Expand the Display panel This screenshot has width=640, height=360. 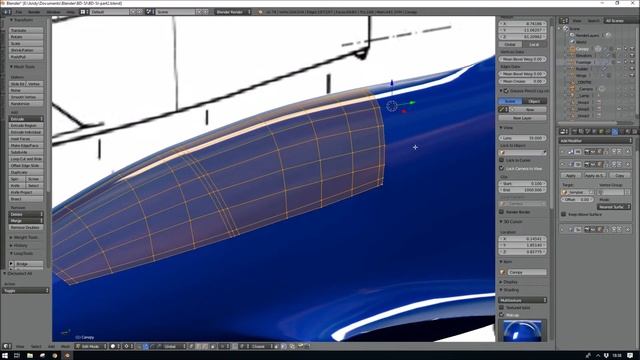[509, 282]
